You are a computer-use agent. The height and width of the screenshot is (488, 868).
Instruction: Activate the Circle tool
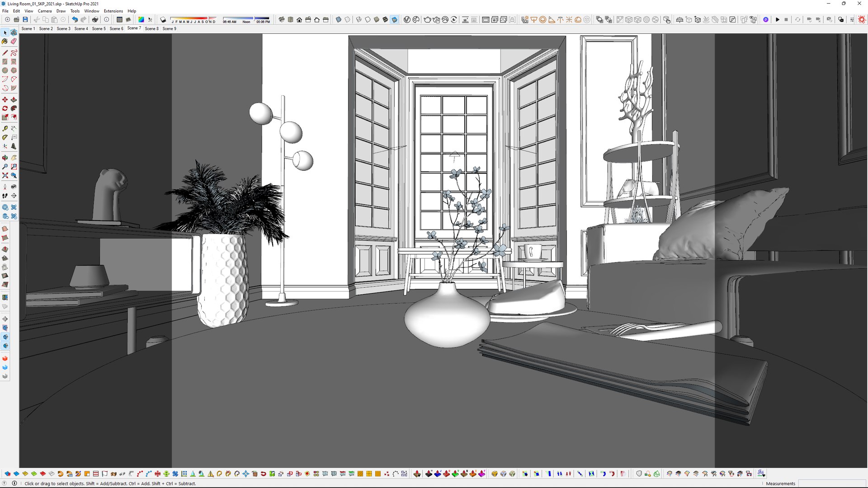tap(5, 70)
